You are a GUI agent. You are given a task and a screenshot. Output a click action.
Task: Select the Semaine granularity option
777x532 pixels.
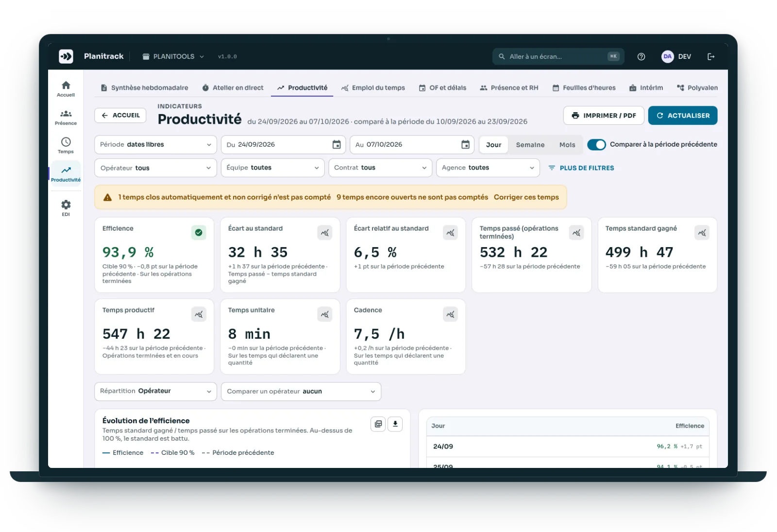click(x=530, y=145)
